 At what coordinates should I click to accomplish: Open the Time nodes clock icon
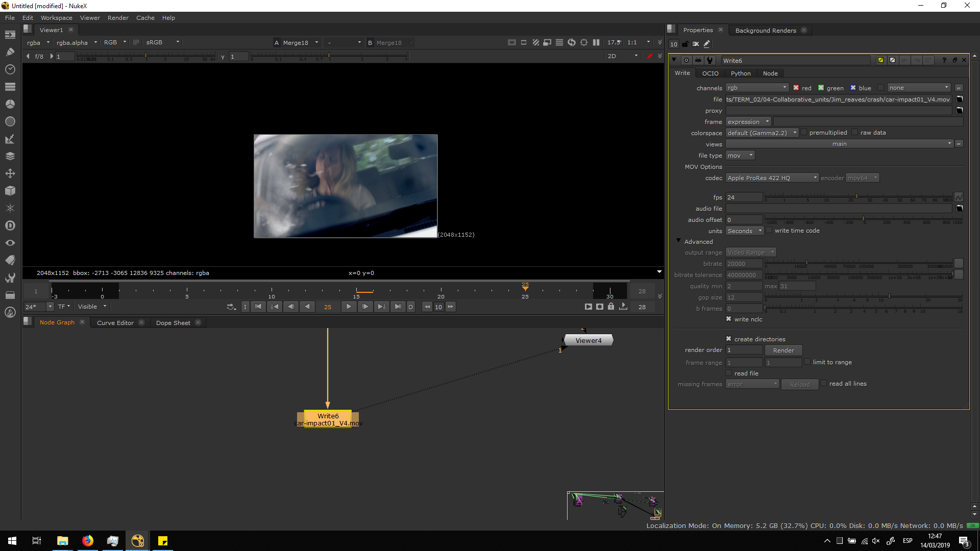pyautogui.click(x=10, y=69)
